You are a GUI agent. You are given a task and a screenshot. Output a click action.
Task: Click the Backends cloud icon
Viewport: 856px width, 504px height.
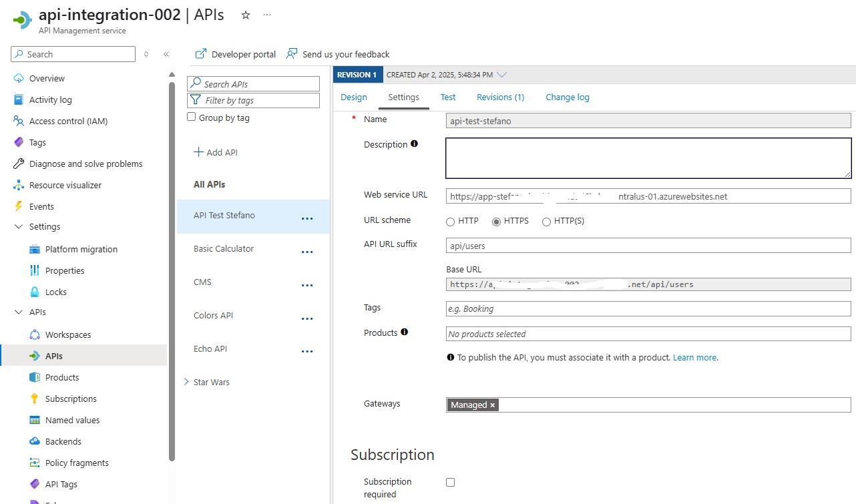(x=35, y=441)
